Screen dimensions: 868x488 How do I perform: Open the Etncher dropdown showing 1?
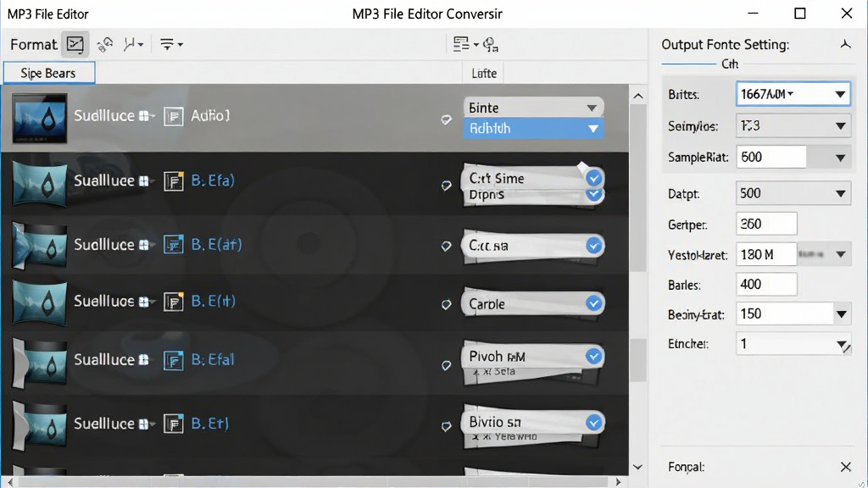(793, 344)
